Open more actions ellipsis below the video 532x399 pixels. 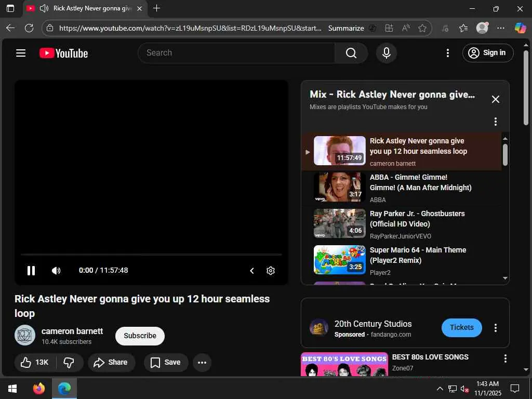point(202,362)
